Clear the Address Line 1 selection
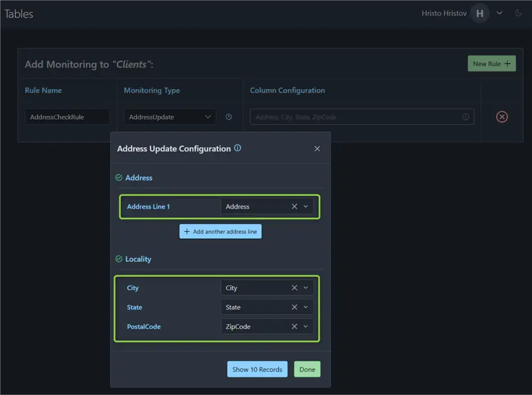 [294, 206]
